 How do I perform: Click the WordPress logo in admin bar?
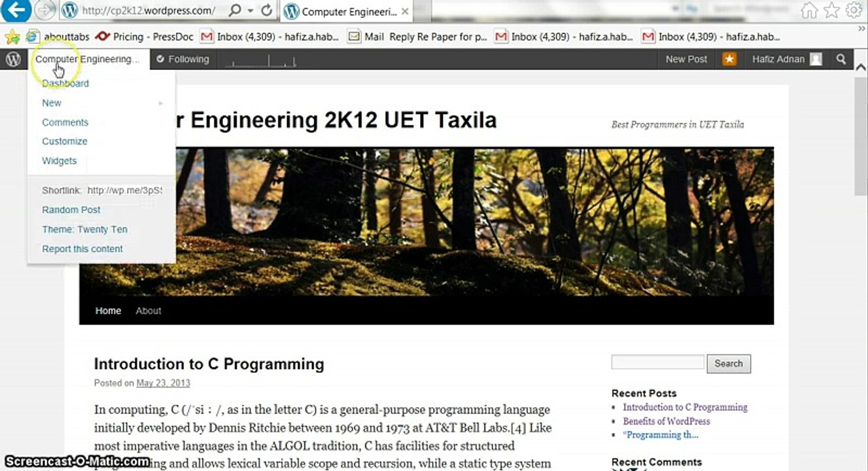[13, 59]
